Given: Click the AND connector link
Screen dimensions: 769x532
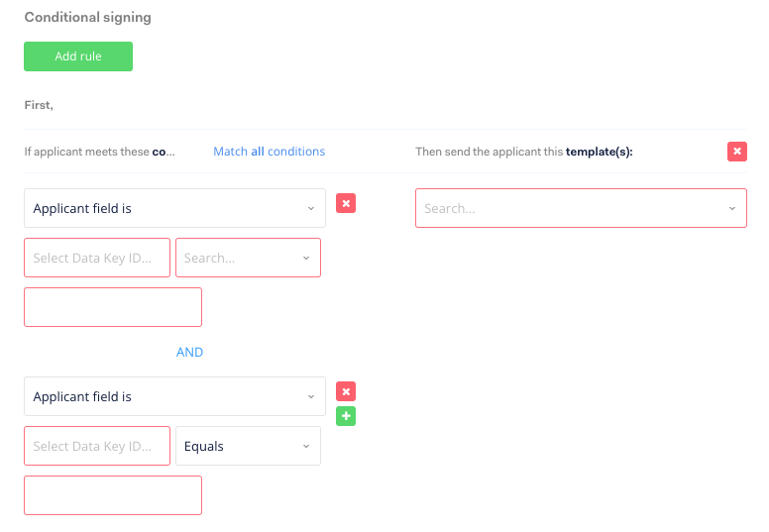Looking at the screenshot, I should pos(190,352).
